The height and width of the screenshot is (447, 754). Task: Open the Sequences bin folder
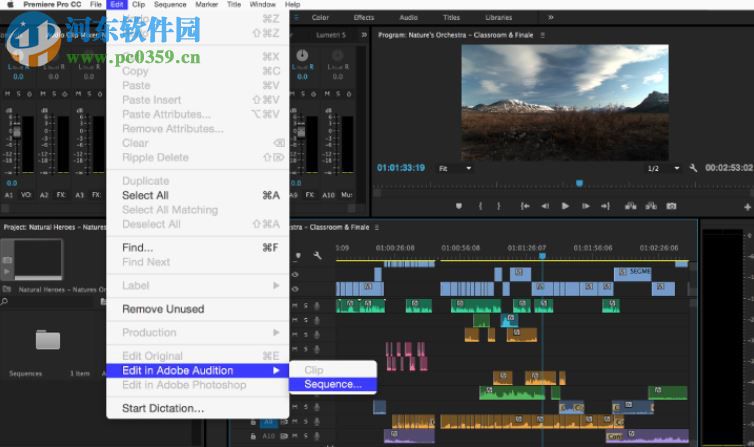point(48,340)
